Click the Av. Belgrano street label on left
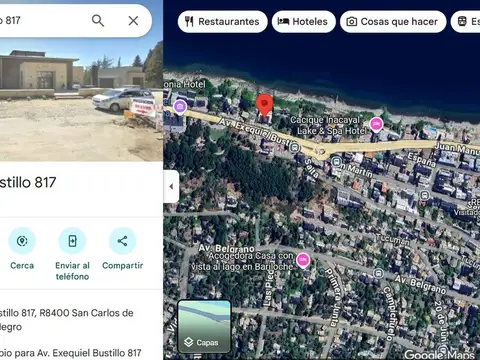The image size is (480, 360). [x=227, y=248]
